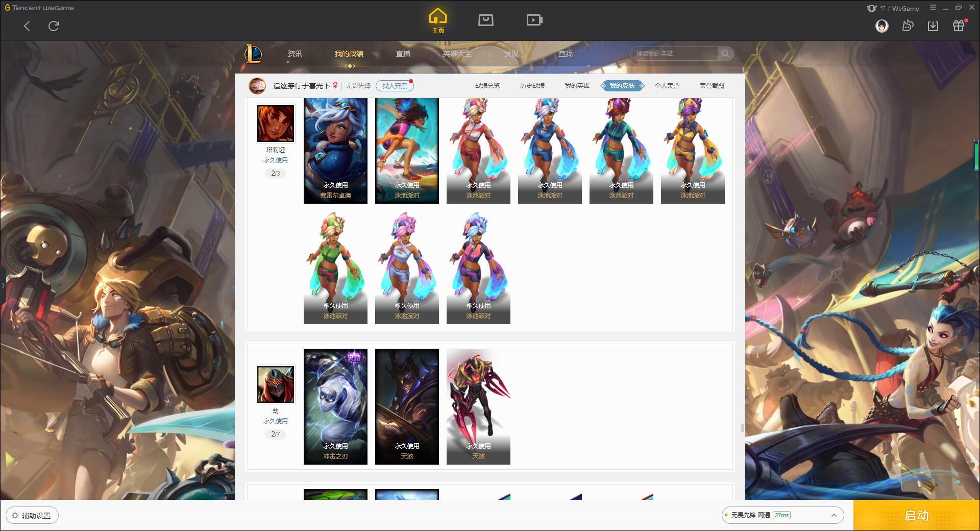The image size is (980, 531).
Task: Select the 劫 champion portrait
Action: (276, 384)
